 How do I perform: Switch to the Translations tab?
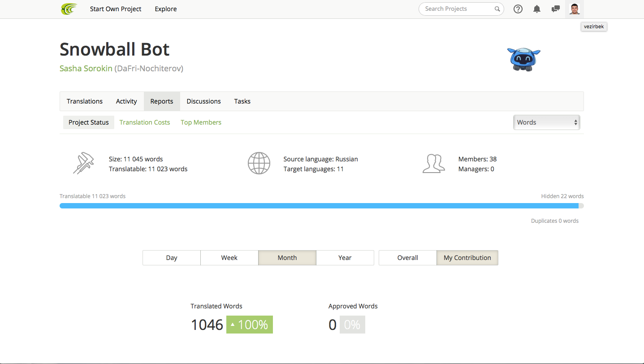tap(85, 101)
